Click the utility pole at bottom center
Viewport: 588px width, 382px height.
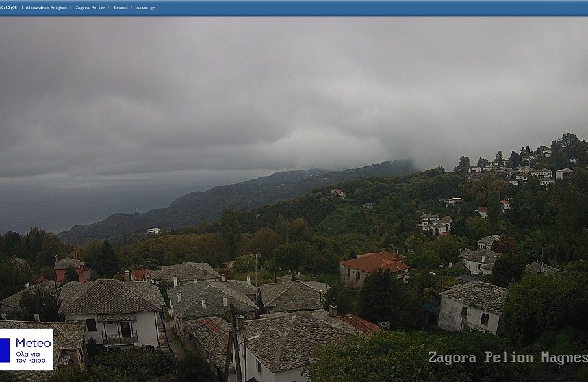click(x=235, y=344)
